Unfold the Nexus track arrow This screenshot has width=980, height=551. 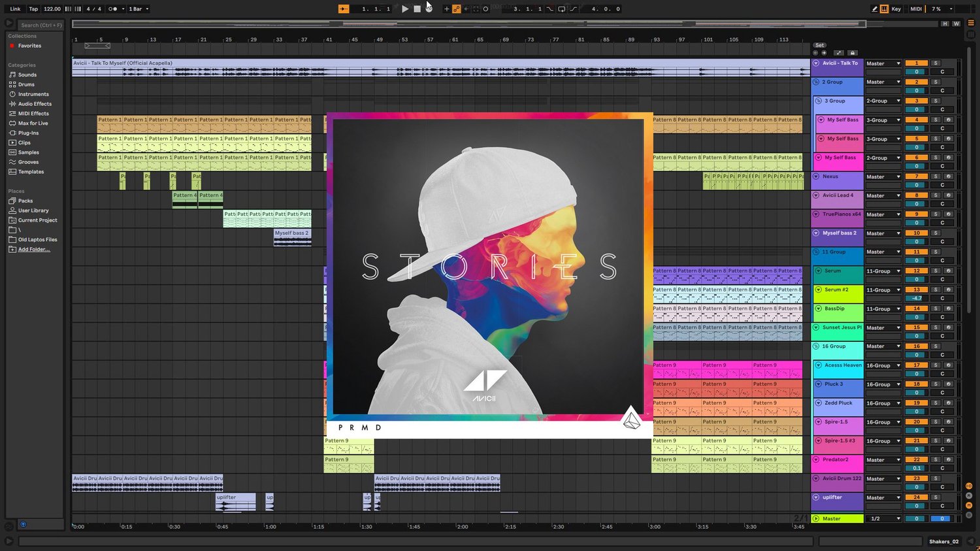816,176
